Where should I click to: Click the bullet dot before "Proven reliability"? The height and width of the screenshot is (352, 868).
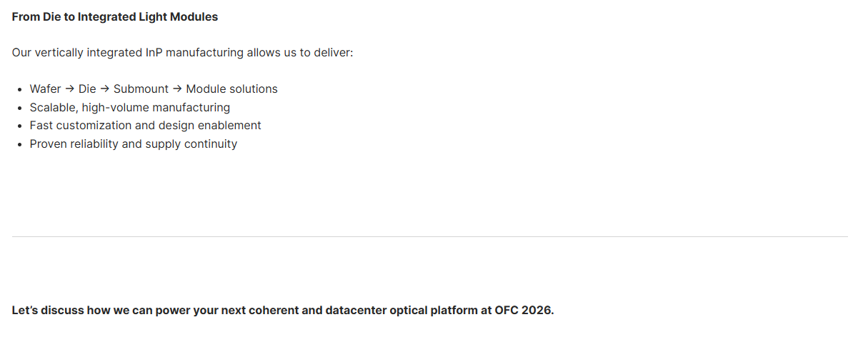pyautogui.click(x=19, y=145)
